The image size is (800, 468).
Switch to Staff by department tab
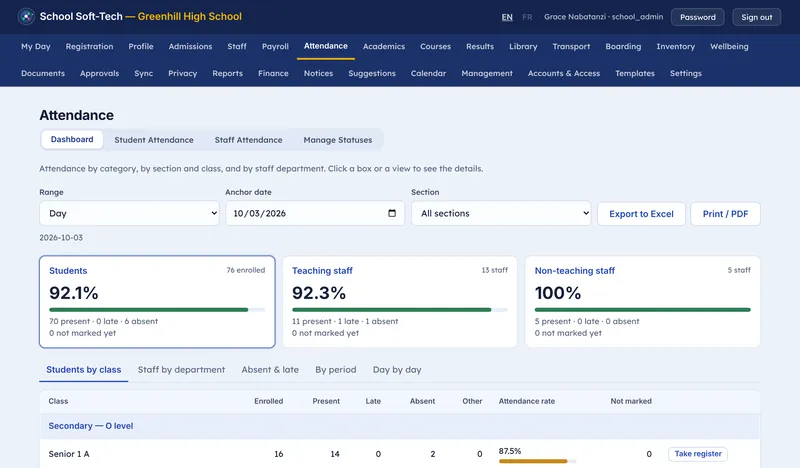pos(181,370)
